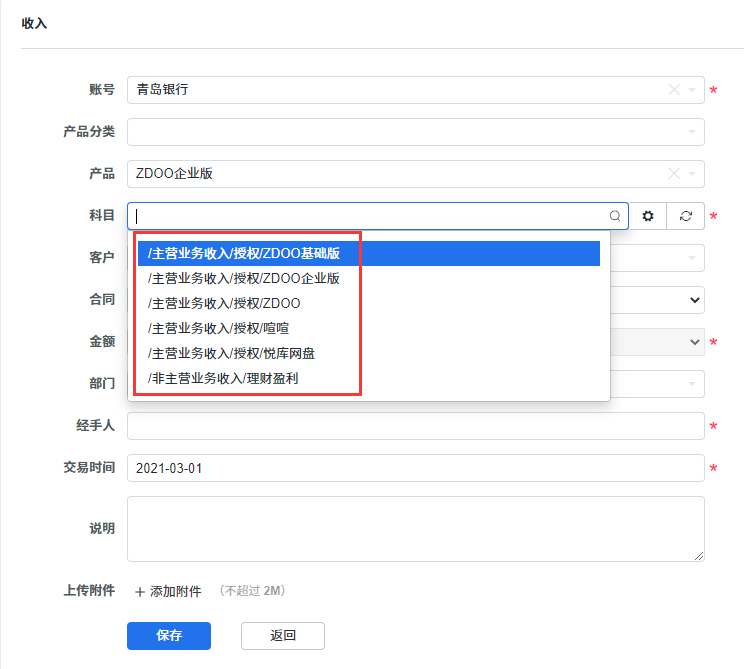Click the 账号 field showing 青岛银行
Screen dimensions: 744x669
[416, 90]
